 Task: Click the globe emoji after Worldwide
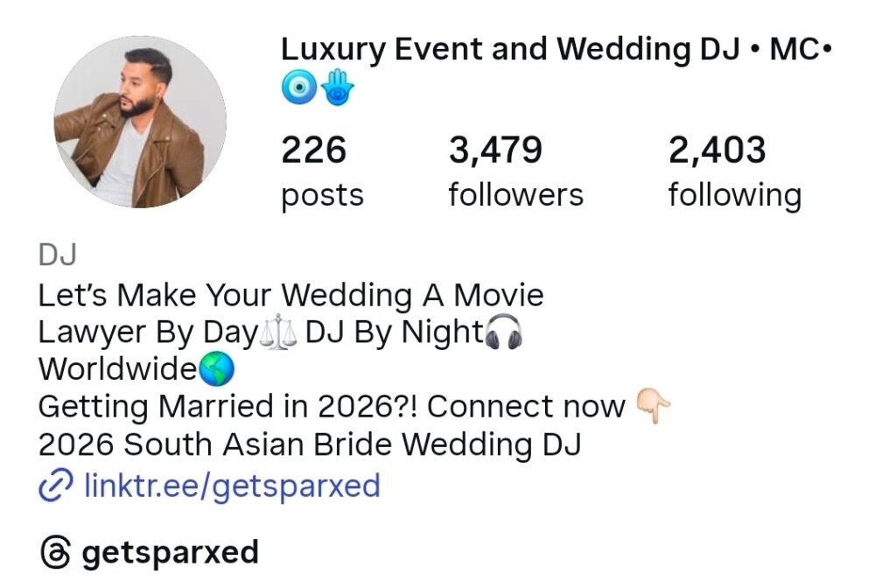pyautogui.click(x=216, y=368)
